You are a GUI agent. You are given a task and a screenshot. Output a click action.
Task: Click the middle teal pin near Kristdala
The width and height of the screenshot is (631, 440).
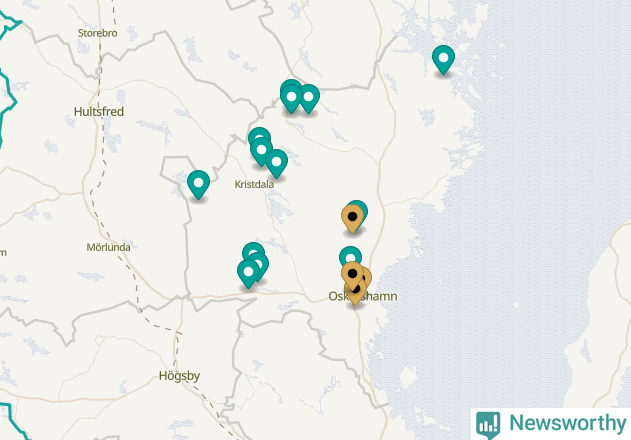point(262,151)
